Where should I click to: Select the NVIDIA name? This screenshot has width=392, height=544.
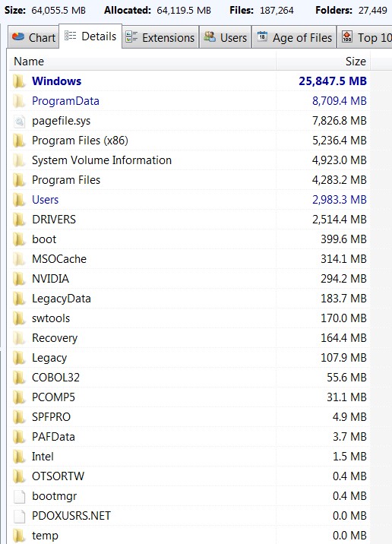pos(50,279)
